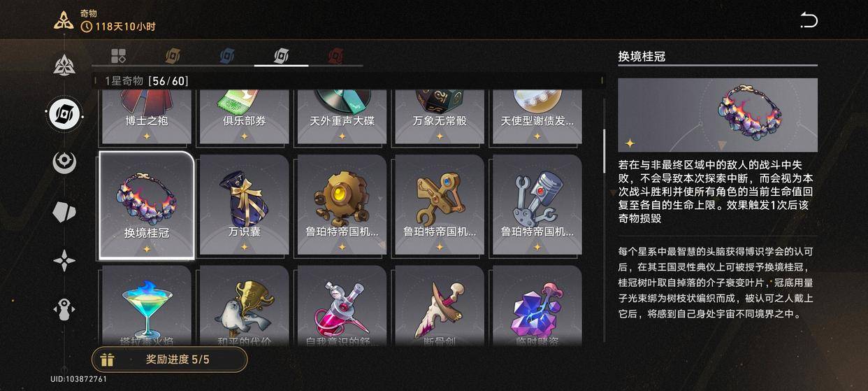The width and height of the screenshot is (868, 391).
Task: Click the return arrow icon at top right
Action: pyautogui.click(x=809, y=20)
